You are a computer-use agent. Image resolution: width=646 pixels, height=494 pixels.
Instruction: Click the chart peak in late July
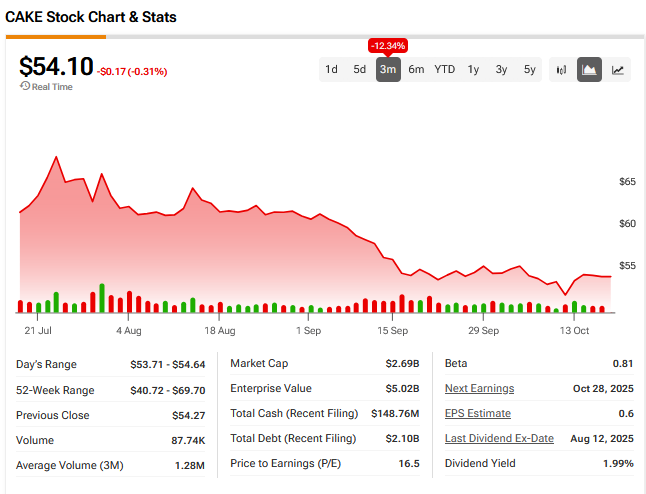(x=56, y=157)
